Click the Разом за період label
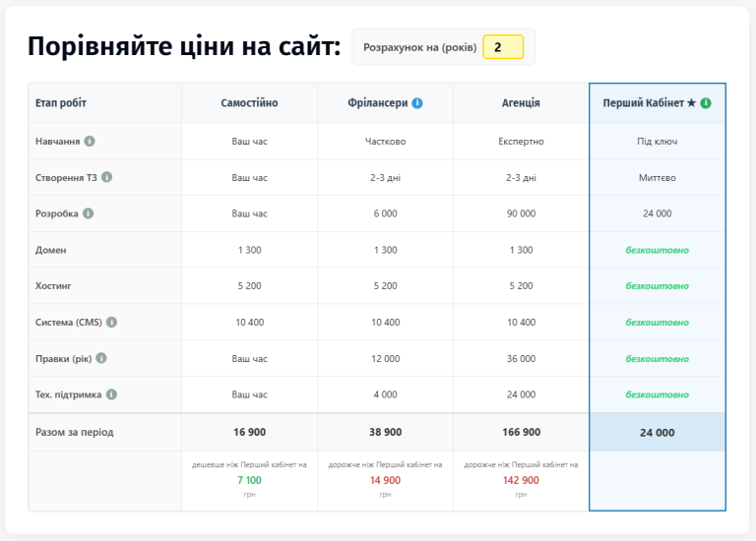Screen dimensions: 756x541 tap(74, 432)
